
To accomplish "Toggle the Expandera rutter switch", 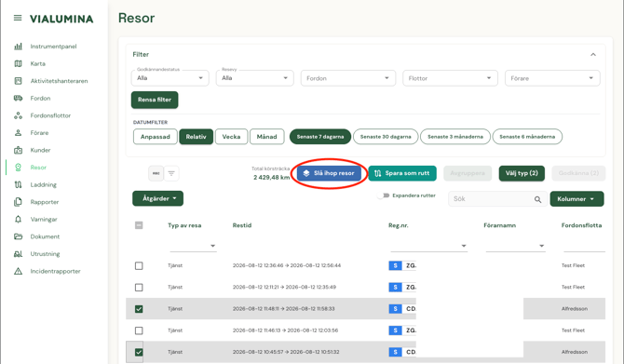I will (x=384, y=195).
